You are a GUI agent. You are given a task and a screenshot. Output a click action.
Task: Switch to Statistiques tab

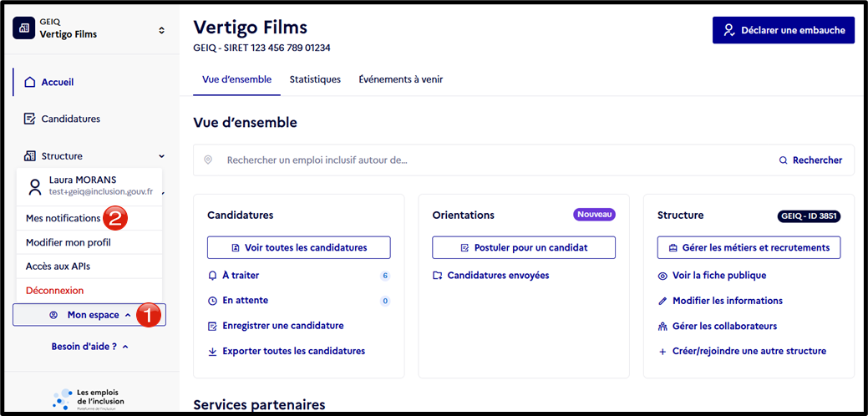pos(315,79)
